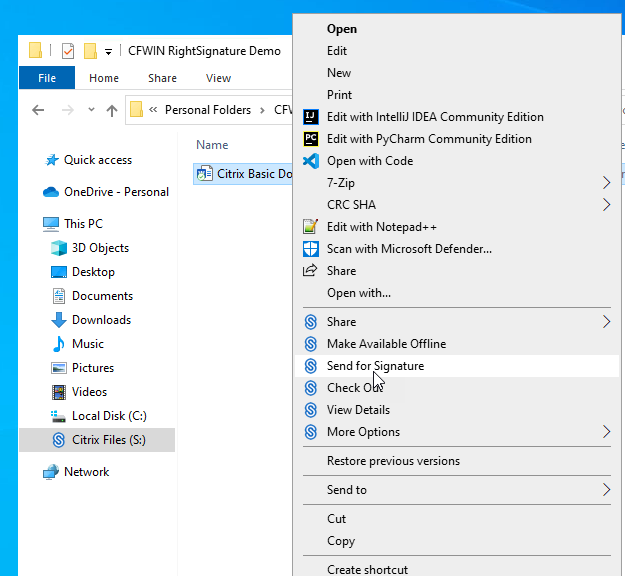Click the Citrix icon beside Check Out
Screen dimensions: 625x576
[x=310, y=388]
